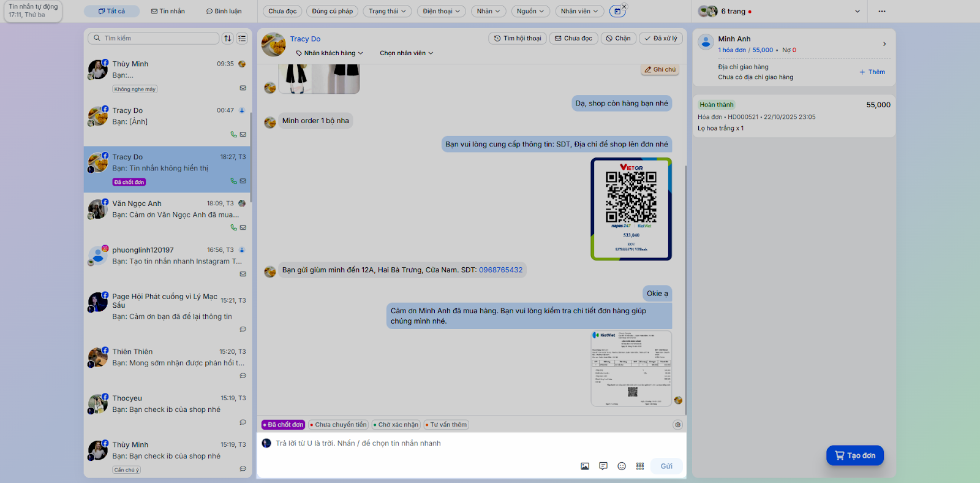Click the search magnifier icon
Image resolution: width=980 pixels, height=483 pixels.
pos(97,38)
